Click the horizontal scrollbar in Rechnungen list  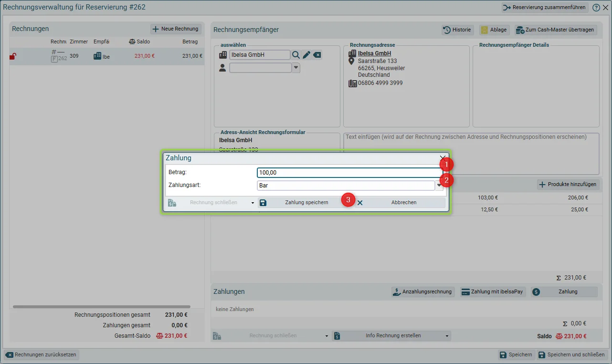[102, 307]
